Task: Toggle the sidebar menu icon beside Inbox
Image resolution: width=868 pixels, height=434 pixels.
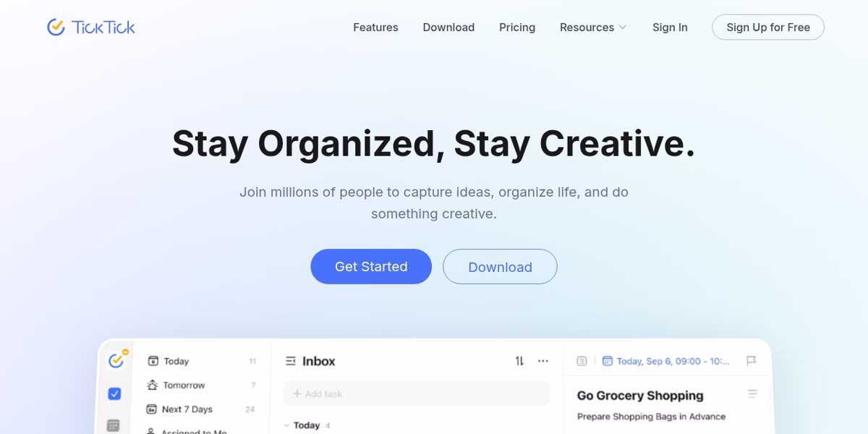Action: pos(291,361)
